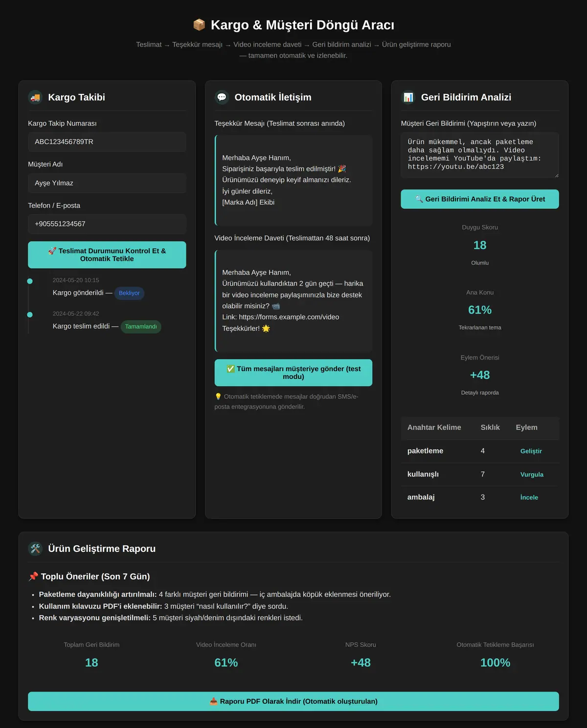The image size is (587, 728).
Task: Click the timeline dot for Kargo teslim edildi
Action: (x=30, y=315)
